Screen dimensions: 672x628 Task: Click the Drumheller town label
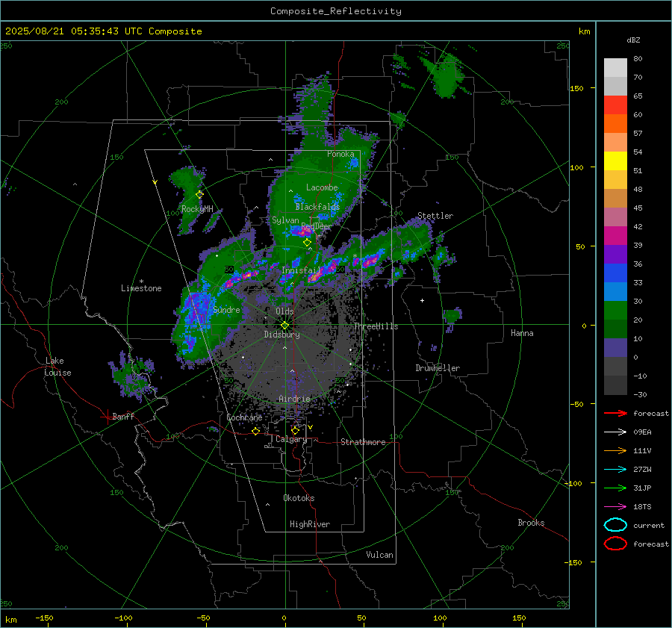click(x=438, y=368)
